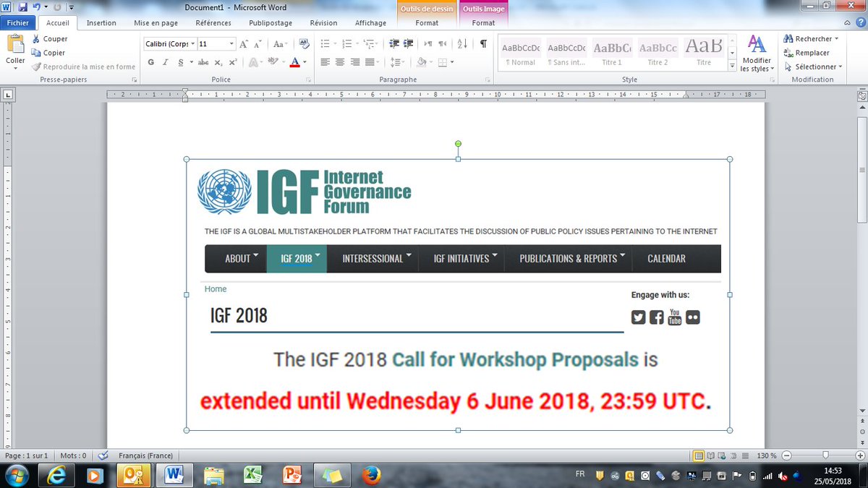Image resolution: width=868 pixels, height=488 pixels.
Task: Center the paragraph text
Action: [340, 62]
